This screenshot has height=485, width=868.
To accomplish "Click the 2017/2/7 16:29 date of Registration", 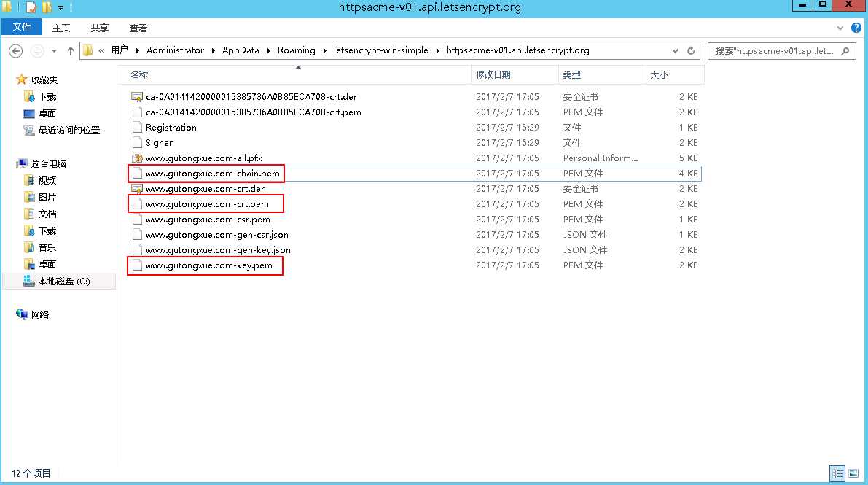I will [x=507, y=128].
